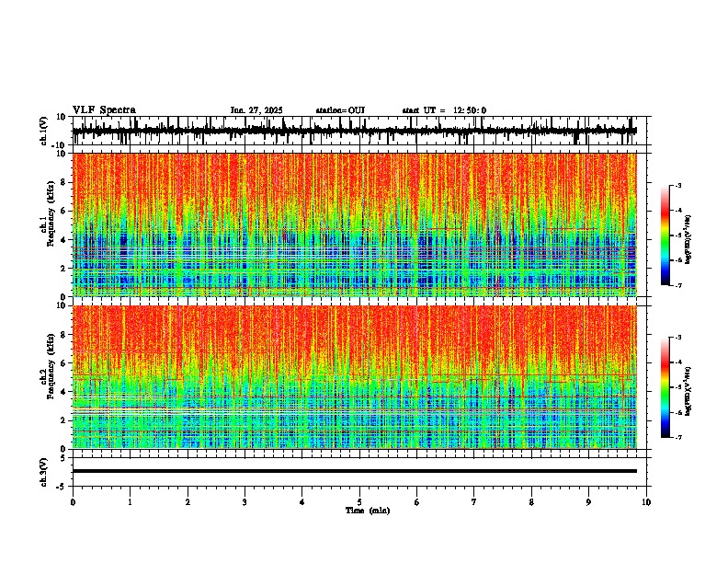
Task: Click time axis tick label "9"
Action: coord(588,502)
